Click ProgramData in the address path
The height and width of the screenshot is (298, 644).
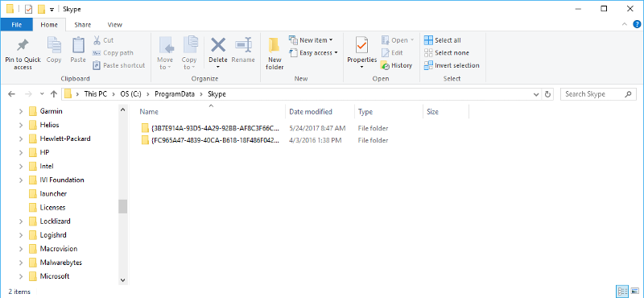175,94
